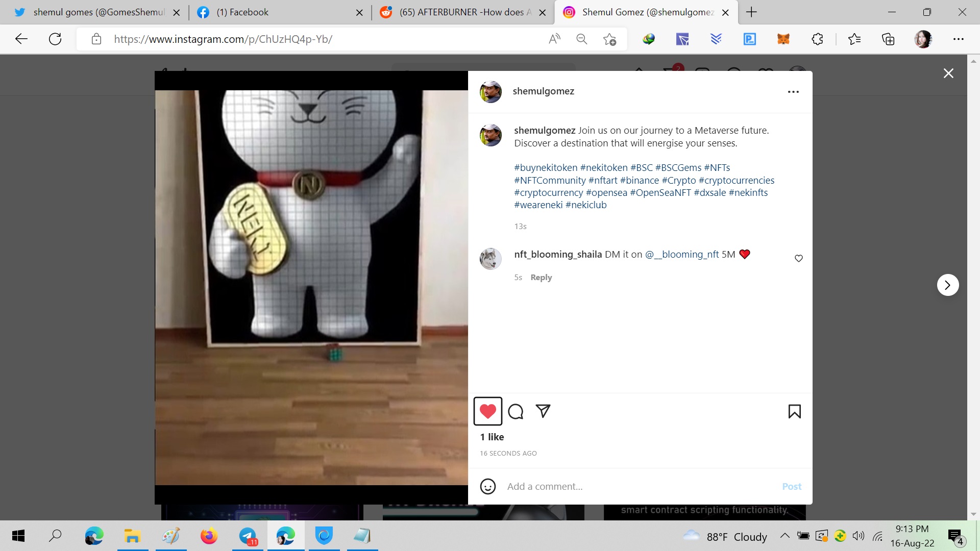Open the #NFTCommunity hashtag
The width and height of the screenshot is (980, 551).
coord(550,181)
